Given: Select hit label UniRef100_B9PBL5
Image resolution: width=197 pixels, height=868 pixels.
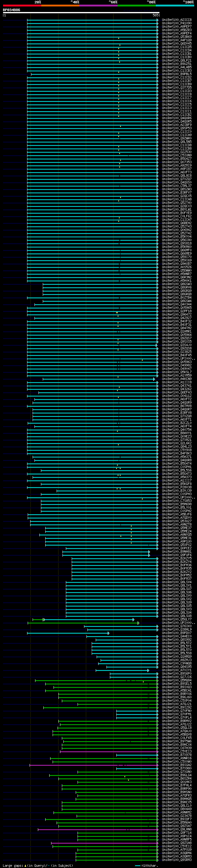Looking at the screenshot, I should click(x=177, y=74).
